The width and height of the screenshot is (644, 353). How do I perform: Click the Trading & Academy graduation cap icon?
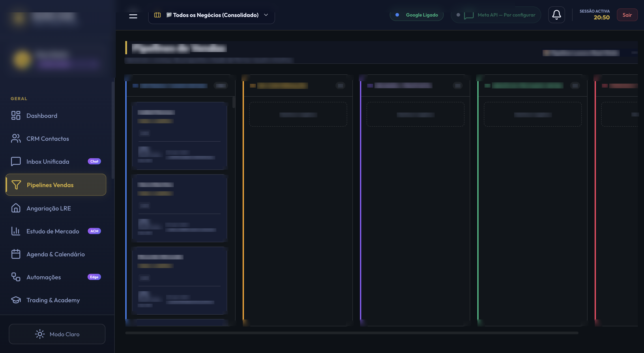point(16,300)
